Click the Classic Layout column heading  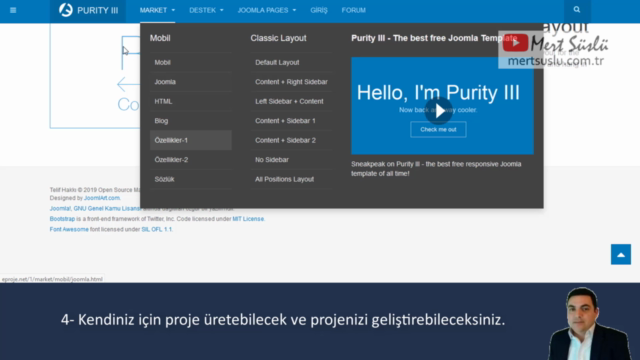click(x=278, y=38)
